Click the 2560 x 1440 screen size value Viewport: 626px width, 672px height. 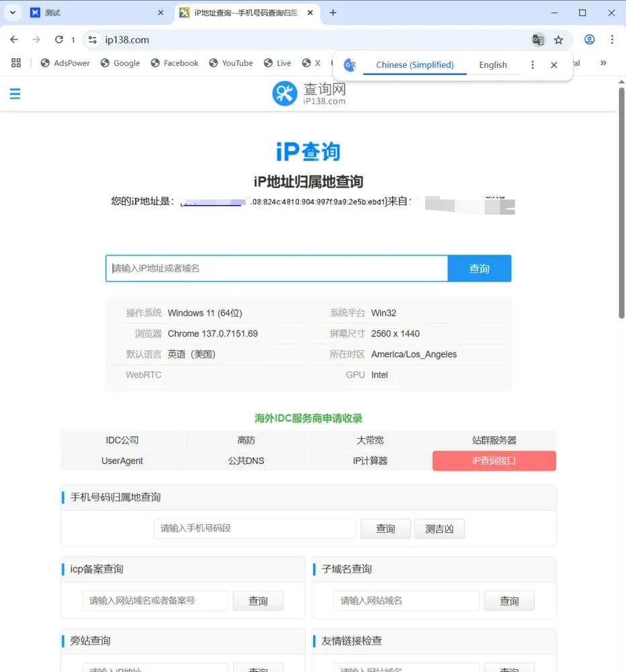(395, 333)
